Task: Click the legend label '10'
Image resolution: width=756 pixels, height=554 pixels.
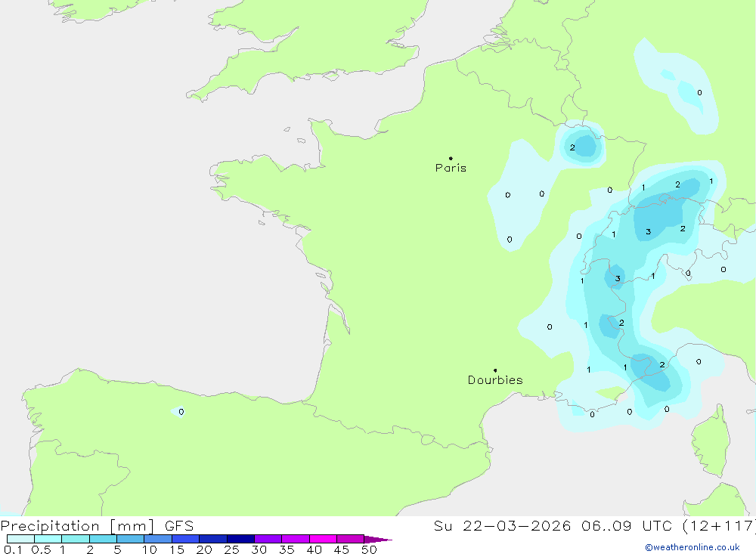Action: pos(150,549)
